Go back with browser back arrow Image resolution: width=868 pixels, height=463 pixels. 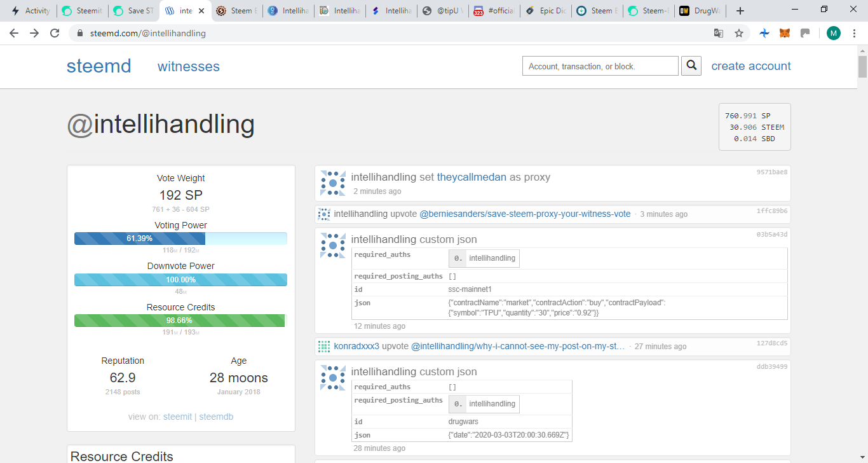pyautogui.click(x=14, y=33)
